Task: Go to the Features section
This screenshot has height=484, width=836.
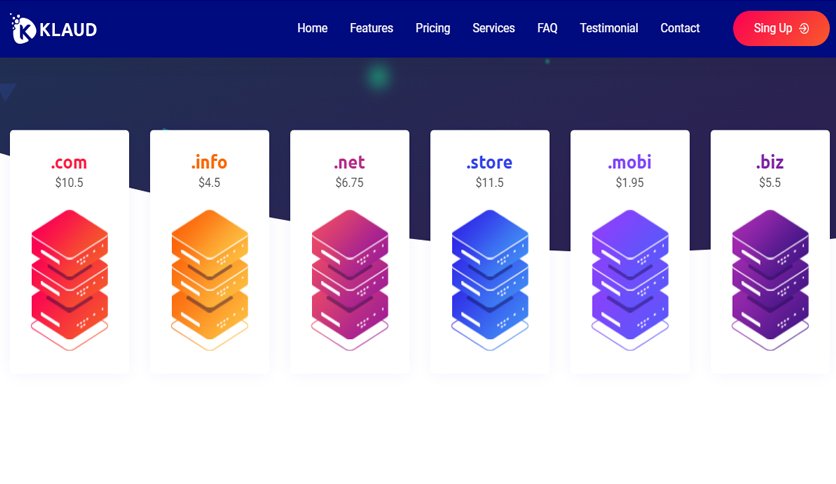Action: (x=372, y=28)
